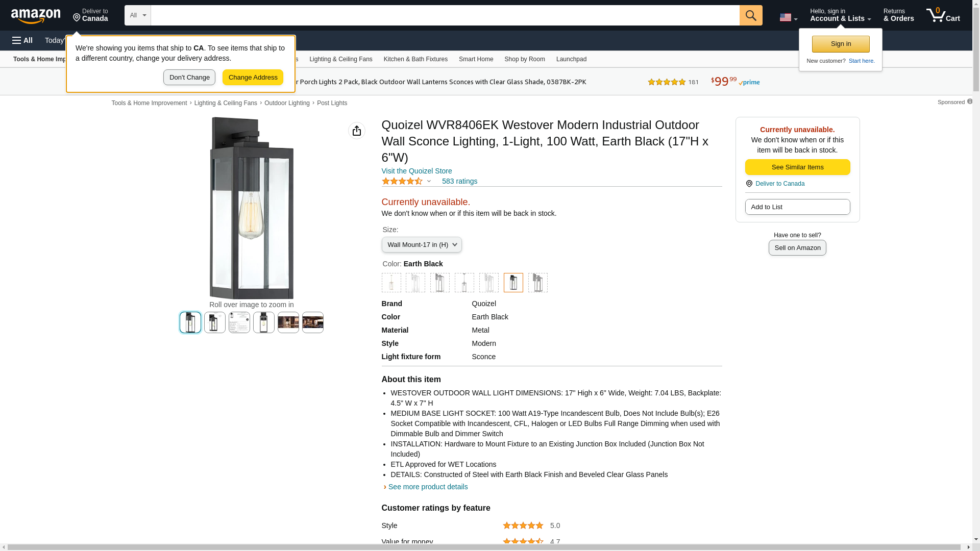
Task: Open the Wall Mount-17 in size dropdown
Action: click(421, 245)
